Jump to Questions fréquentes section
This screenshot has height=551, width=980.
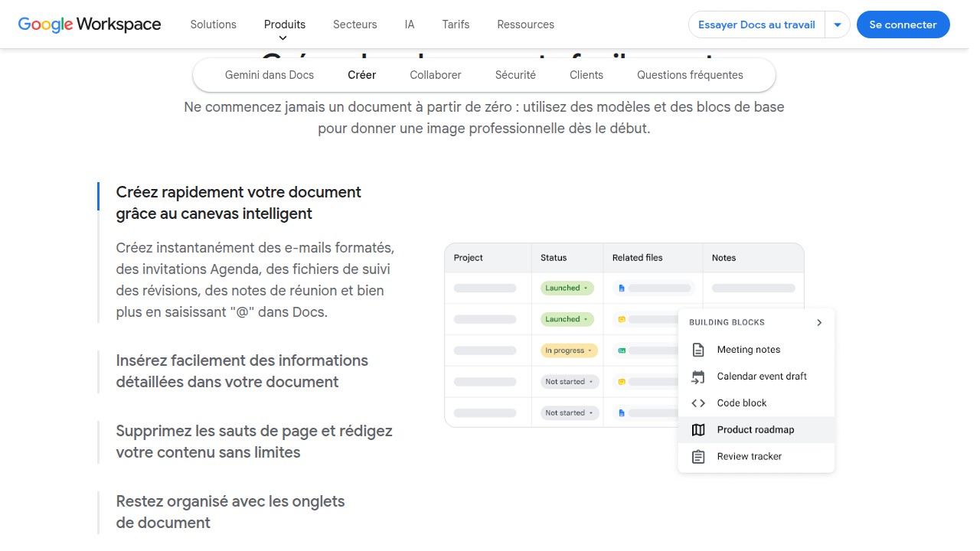[x=691, y=75]
